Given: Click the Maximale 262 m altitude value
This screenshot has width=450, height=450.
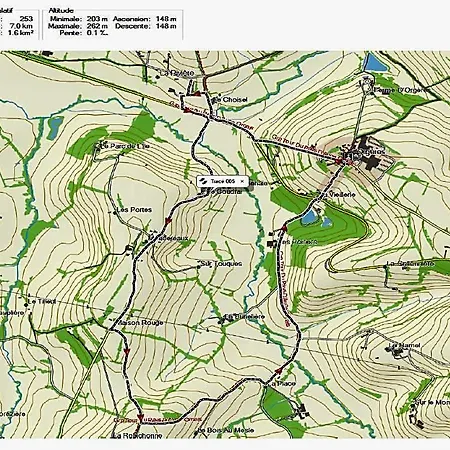Looking at the screenshot, I should point(97,26).
